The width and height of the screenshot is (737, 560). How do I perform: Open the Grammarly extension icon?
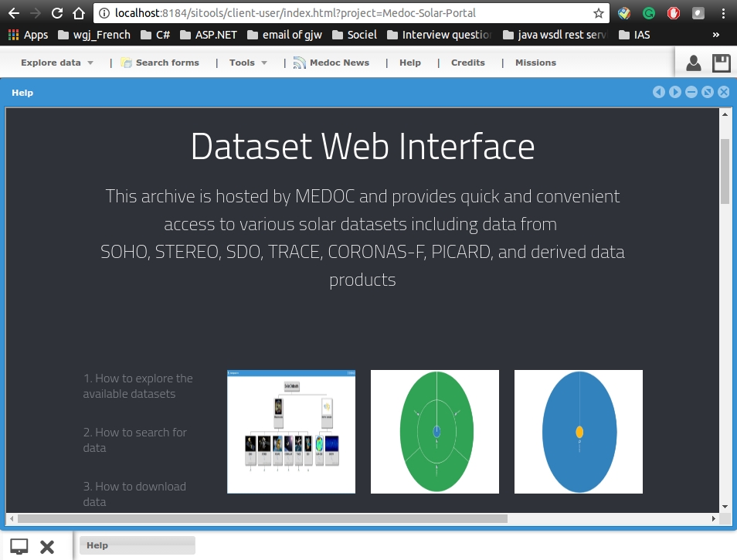pos(649,13)
